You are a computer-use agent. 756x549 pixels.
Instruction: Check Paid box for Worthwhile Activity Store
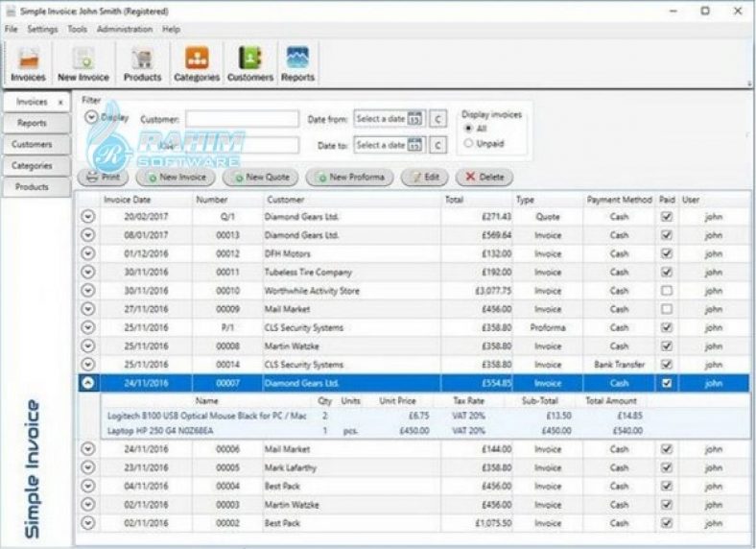click(x=667, y=291)
